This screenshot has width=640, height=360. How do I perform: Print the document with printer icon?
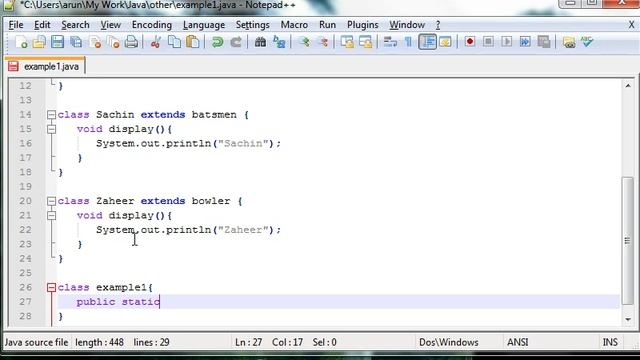pos(131,42)
